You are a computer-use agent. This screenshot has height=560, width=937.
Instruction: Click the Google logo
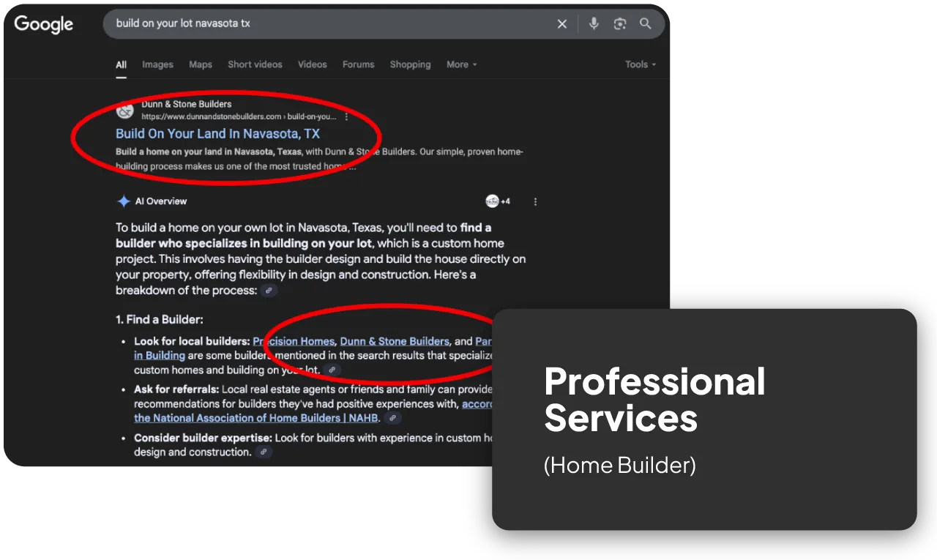(x=44, y=24)
